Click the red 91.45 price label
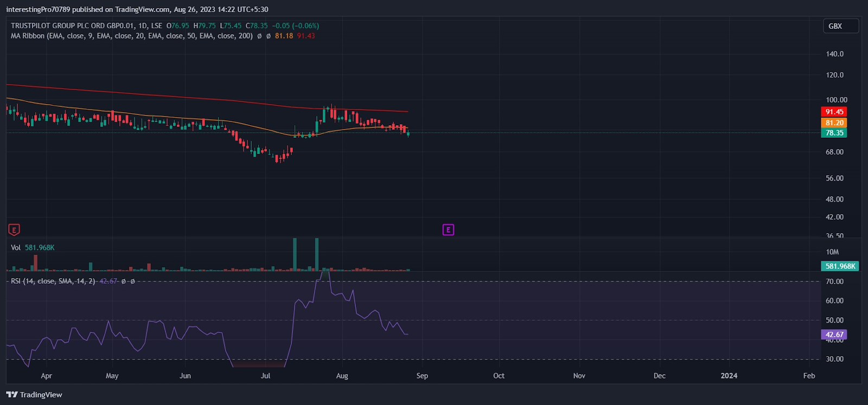 tap(834, 112)
